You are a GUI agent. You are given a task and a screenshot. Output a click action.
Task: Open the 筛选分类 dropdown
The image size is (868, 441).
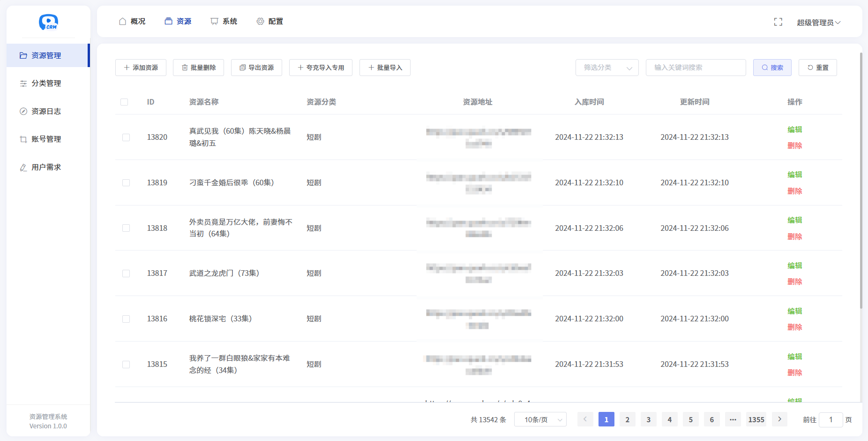(607, 68)
